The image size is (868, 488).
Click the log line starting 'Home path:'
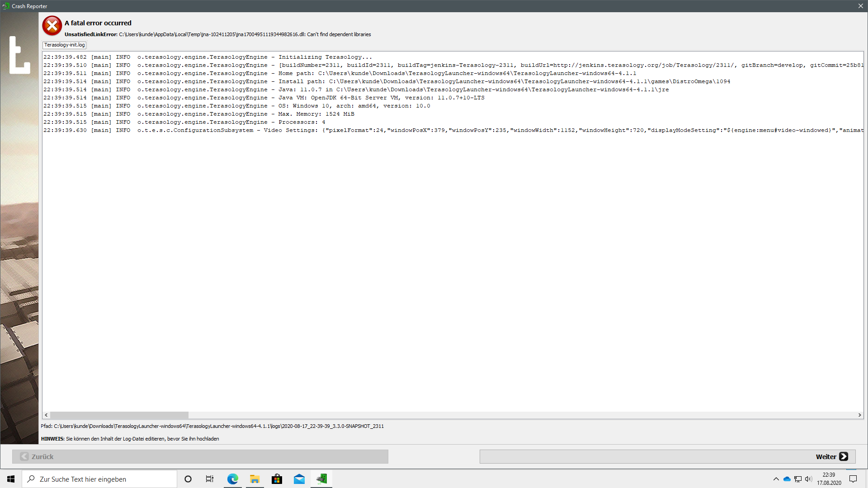(340, 73)
